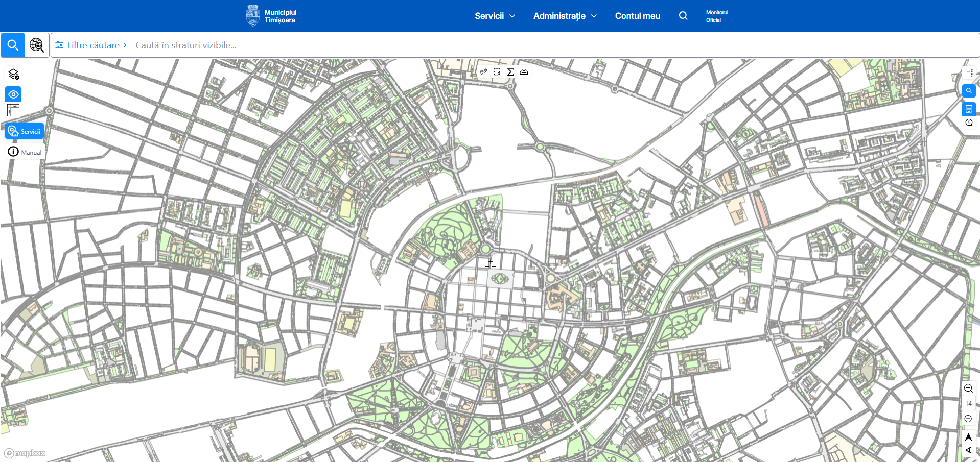Viewport: 980px width, 462px height.
Task: Select the route between pins tool
Action: tap(483, 72)
